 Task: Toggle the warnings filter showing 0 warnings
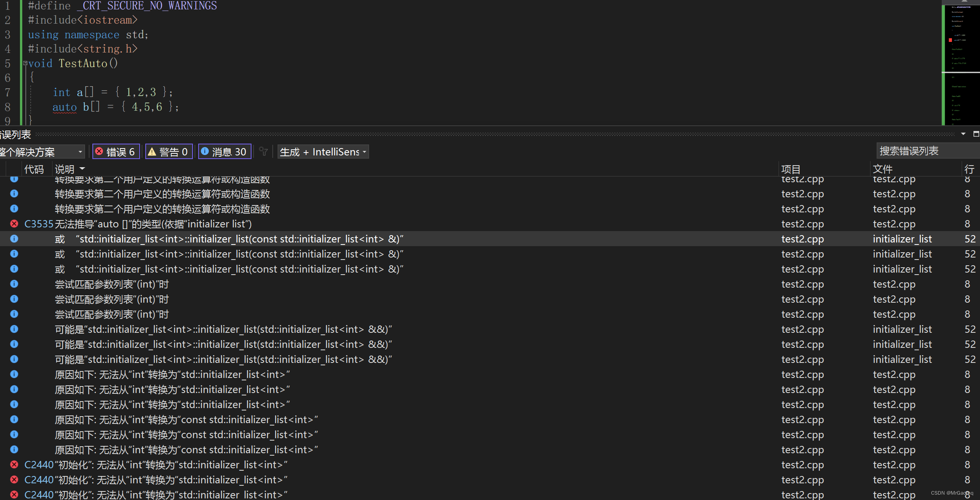point(169,152)
